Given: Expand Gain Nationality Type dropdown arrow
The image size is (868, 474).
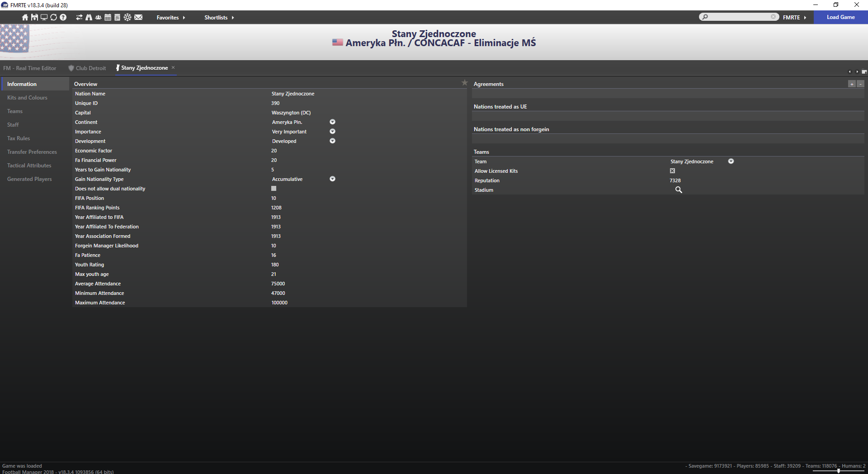Looking at the screenshot, I should click(x=332, y=179).
